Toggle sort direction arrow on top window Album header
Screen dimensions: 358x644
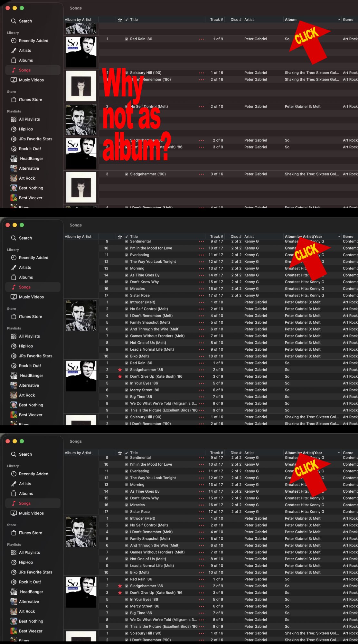(x=339, y=20)
